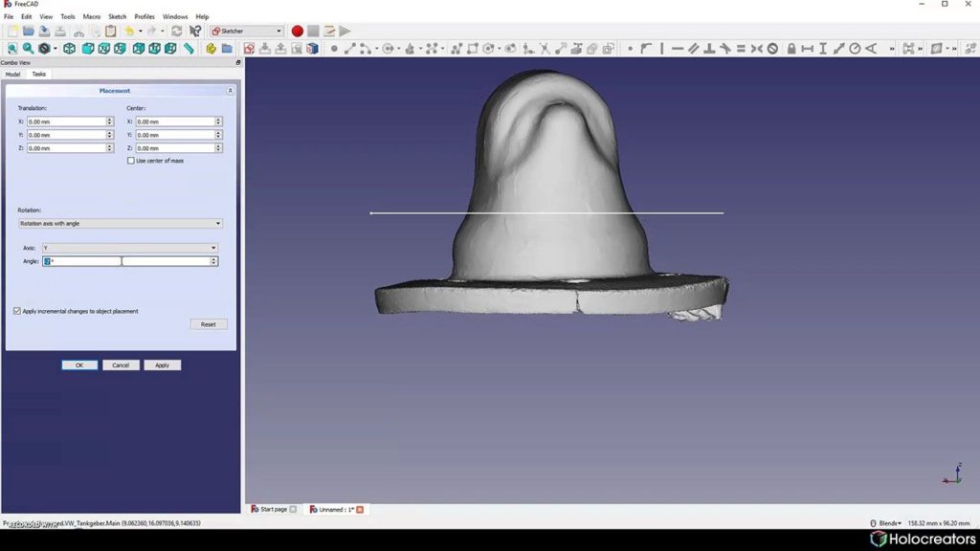Close the Unnamed : 1 document tab
The width and height of the screenshot is (980, 551).
point(360,510)
